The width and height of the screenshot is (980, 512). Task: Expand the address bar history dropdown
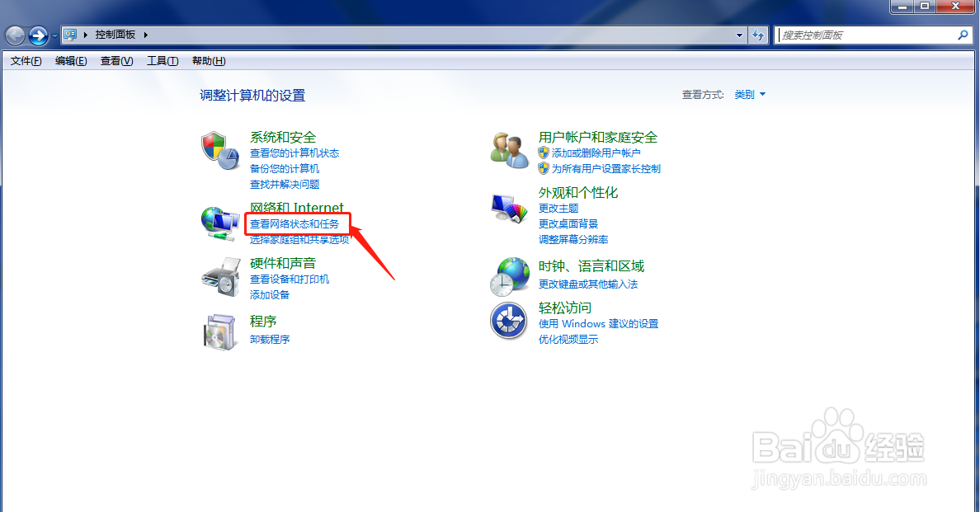coord(740,35)
